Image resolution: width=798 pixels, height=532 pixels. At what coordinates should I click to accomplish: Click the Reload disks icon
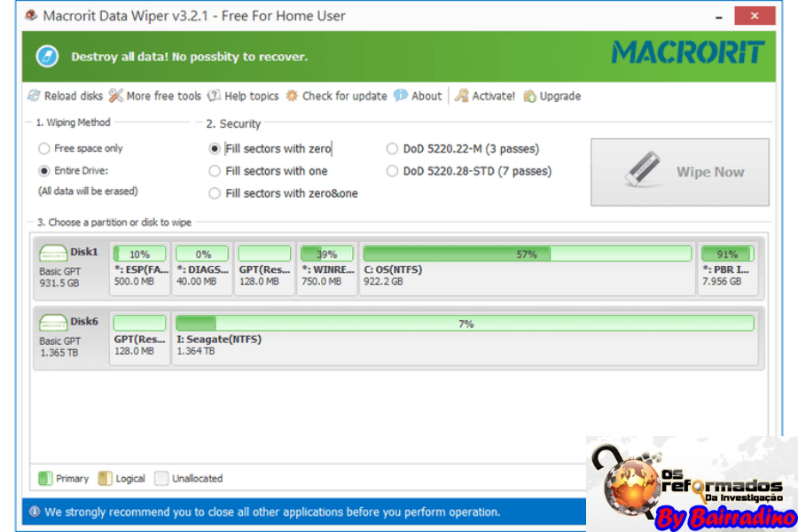34,96
